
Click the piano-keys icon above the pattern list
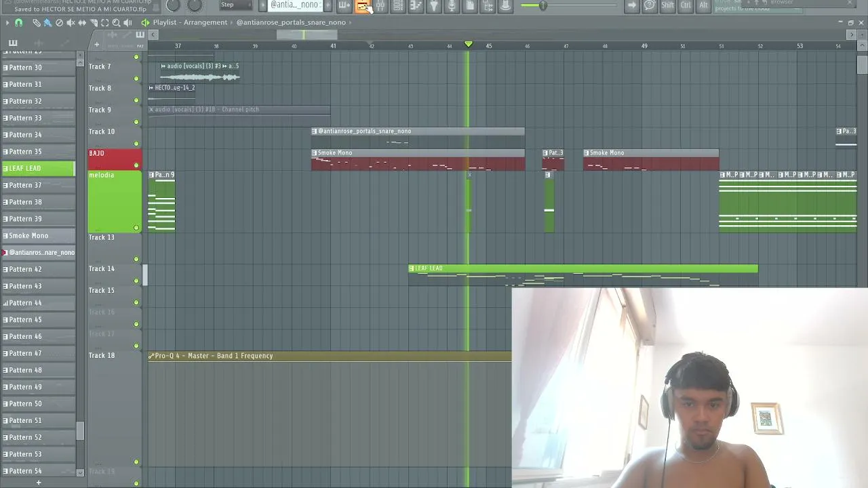pyautogui.click(x=13, y=43)
